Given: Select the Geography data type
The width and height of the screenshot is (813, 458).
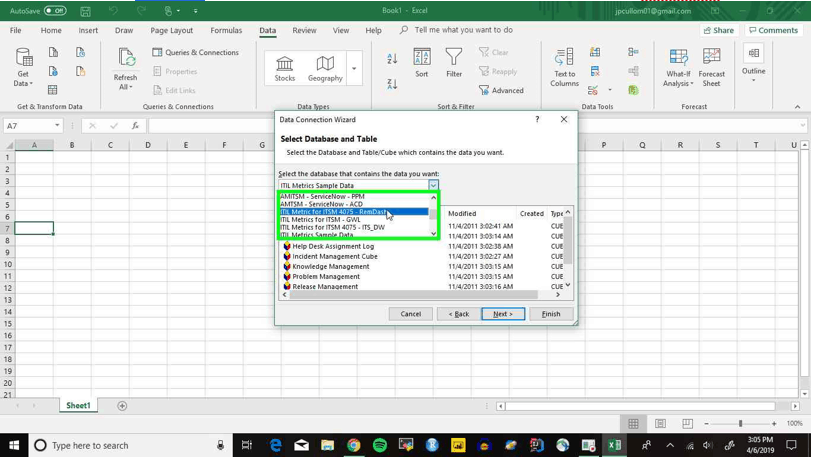Looking at the screenshot, I should [325, 68].
